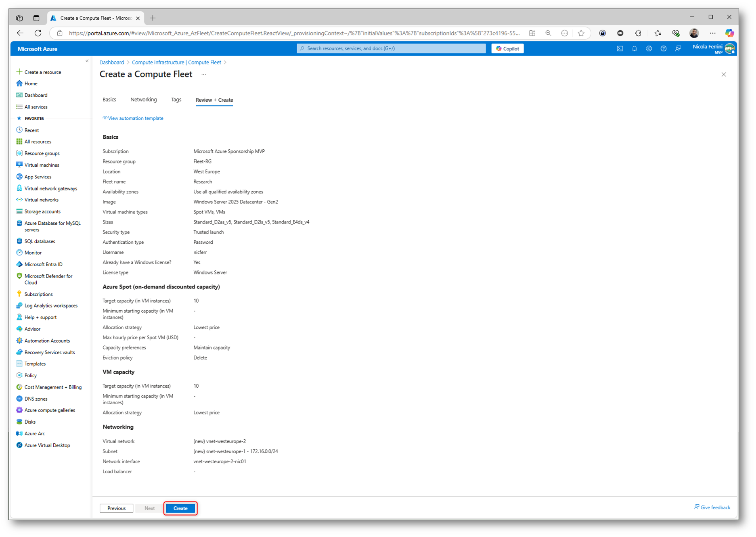
Task: Open Azure compute galleries
Action: point(50,410)
